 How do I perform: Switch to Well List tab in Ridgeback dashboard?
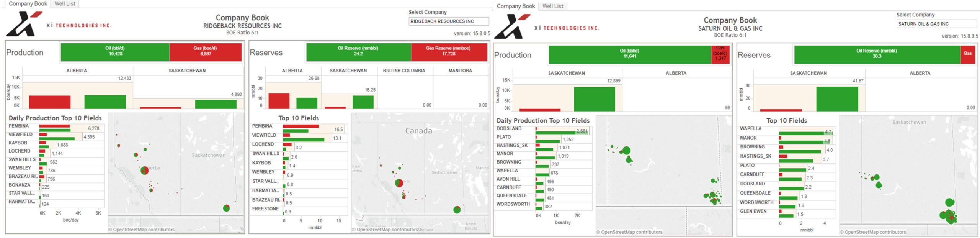65,3
